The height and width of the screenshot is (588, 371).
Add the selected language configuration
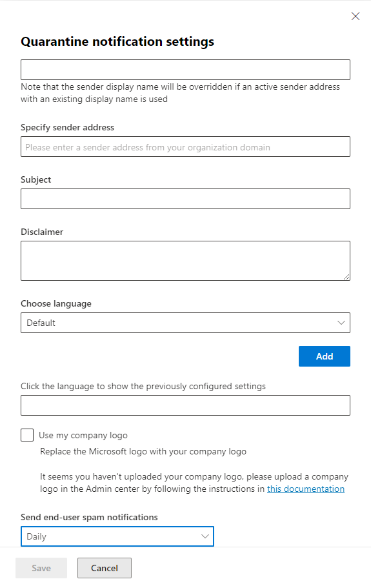tap(325, 356)
